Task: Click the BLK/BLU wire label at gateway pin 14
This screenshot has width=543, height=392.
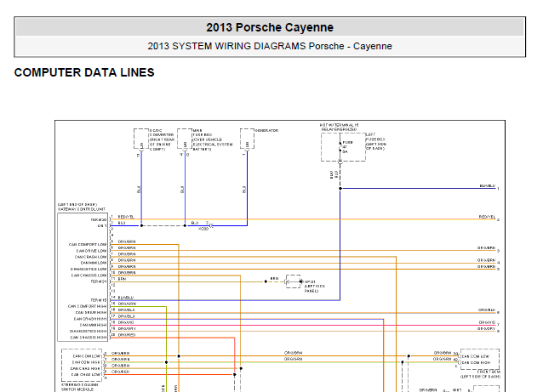Action: coord(126,298)
